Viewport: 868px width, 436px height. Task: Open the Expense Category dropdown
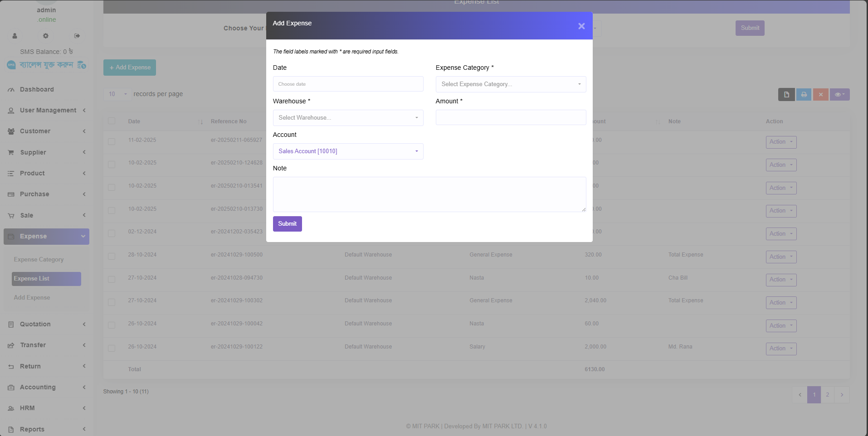[511, 84]
